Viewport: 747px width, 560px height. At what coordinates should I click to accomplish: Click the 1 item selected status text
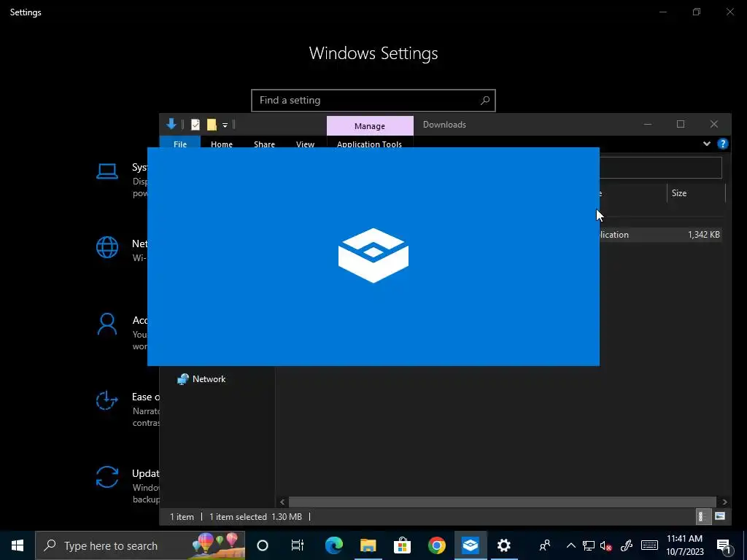(x=239, y=517)
